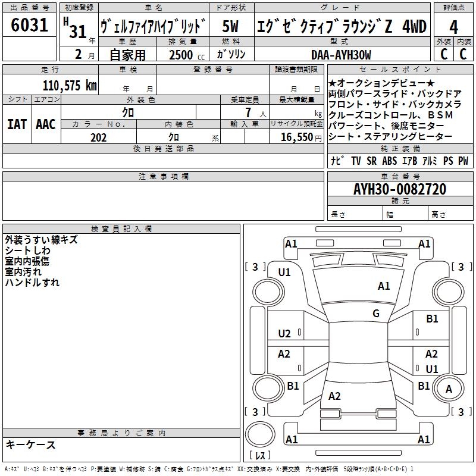Click the interior color クロ under 内装色

point(174,137)
